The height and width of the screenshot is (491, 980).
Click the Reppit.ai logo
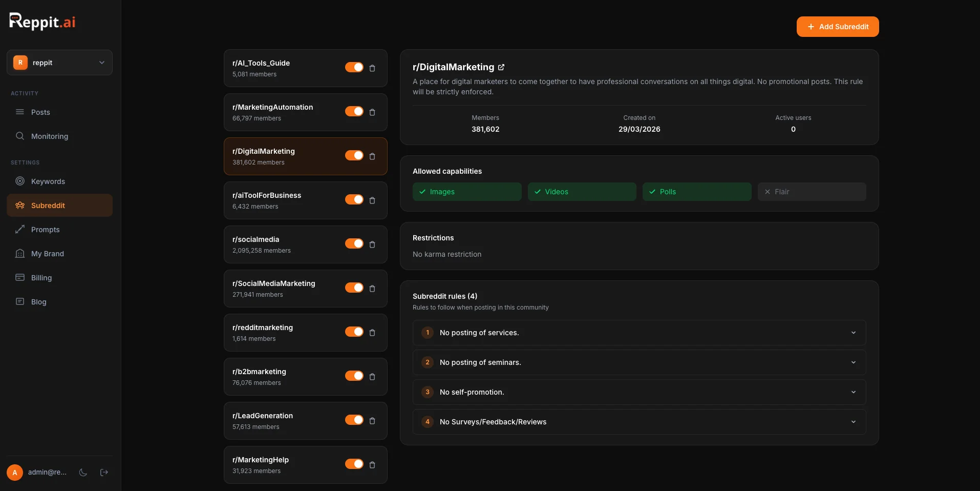(x=42, y=22)
